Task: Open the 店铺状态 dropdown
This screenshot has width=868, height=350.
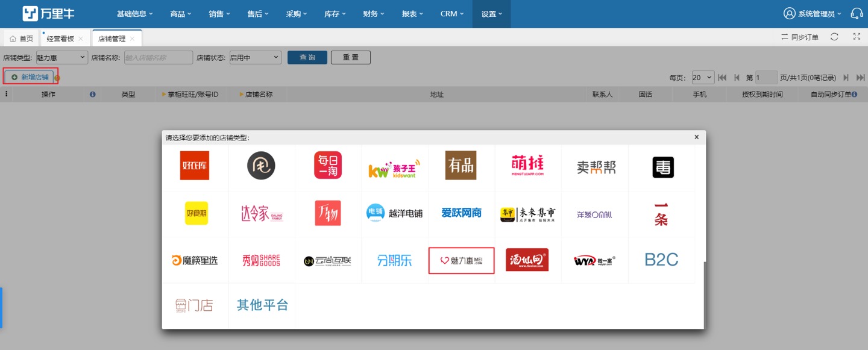Action: (256, 58)
